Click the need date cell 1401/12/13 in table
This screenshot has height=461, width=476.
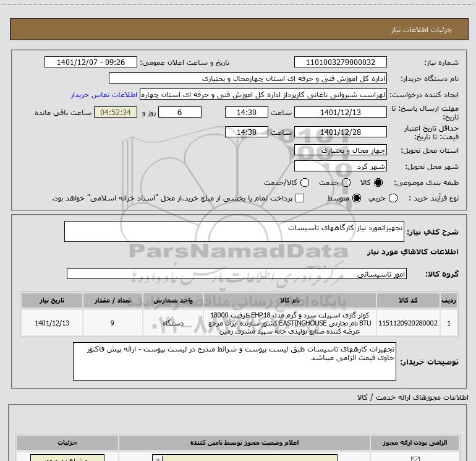click(x=51, y=323)
